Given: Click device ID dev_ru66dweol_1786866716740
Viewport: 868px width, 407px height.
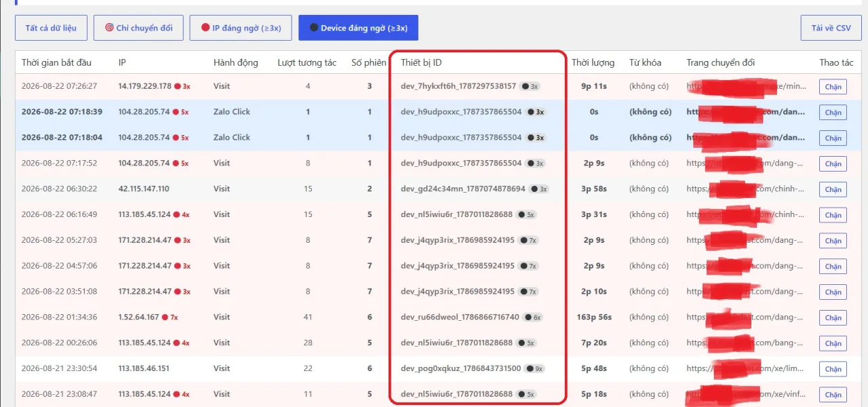Looking at the screenshot, I should pyautogui.click(x=460, y=317).
